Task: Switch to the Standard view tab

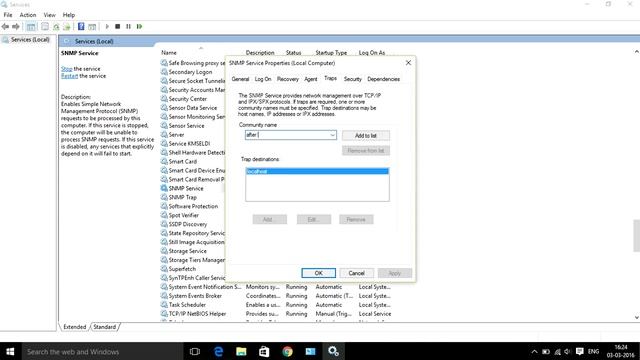Action: (x=104, y=327)
